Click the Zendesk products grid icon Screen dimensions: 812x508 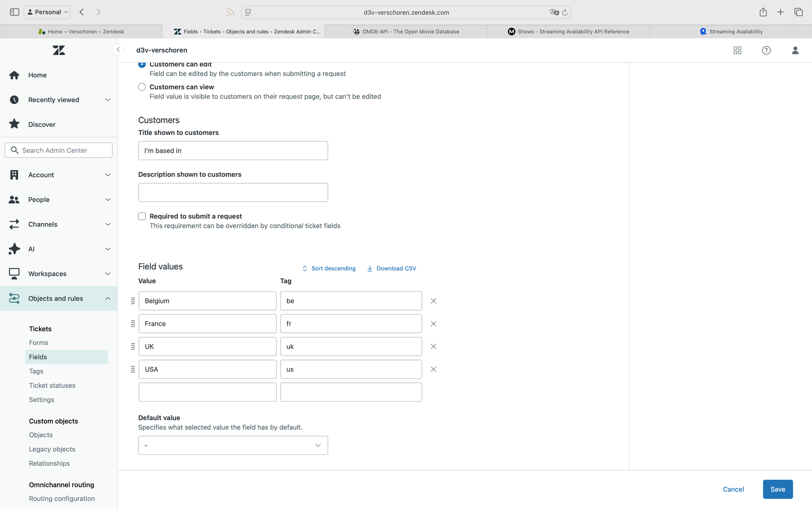(x=737, y=50)
